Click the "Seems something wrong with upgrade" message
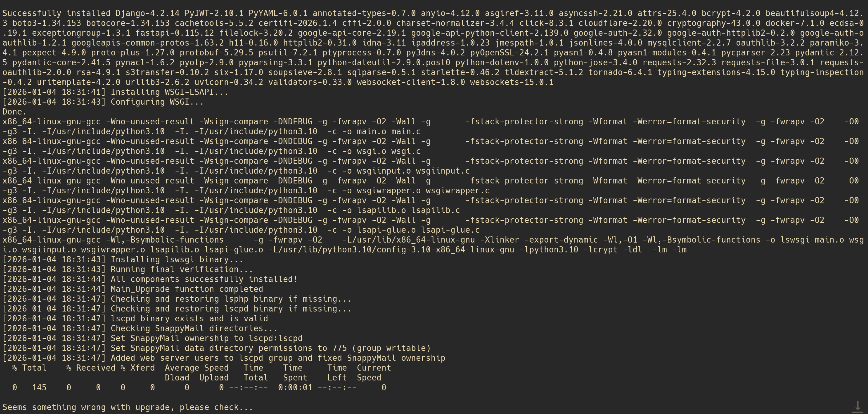This screenshot has width=868, height=414. [x=127, y=407]
